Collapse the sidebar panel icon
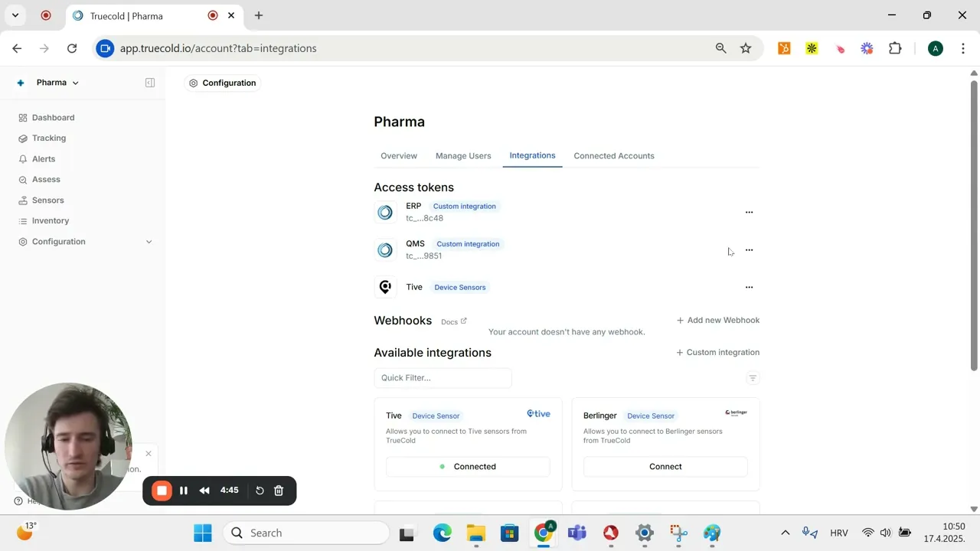 click(x=150, y=83)
